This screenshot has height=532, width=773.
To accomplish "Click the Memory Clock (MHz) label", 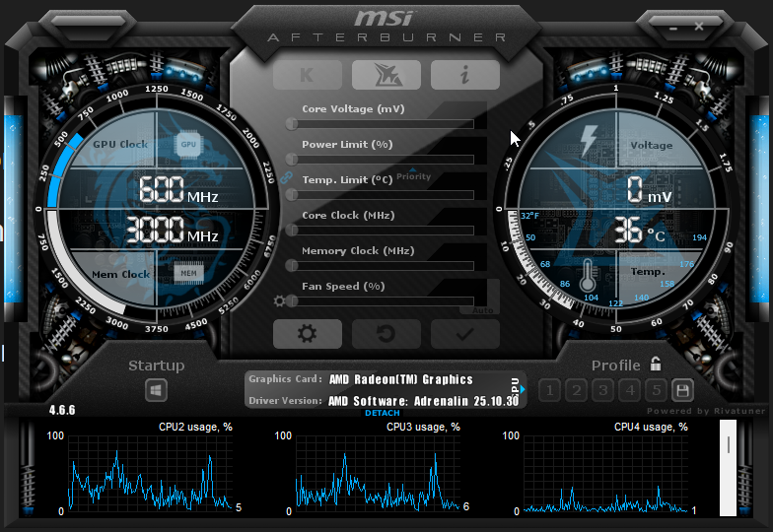I will coord(358,250).
